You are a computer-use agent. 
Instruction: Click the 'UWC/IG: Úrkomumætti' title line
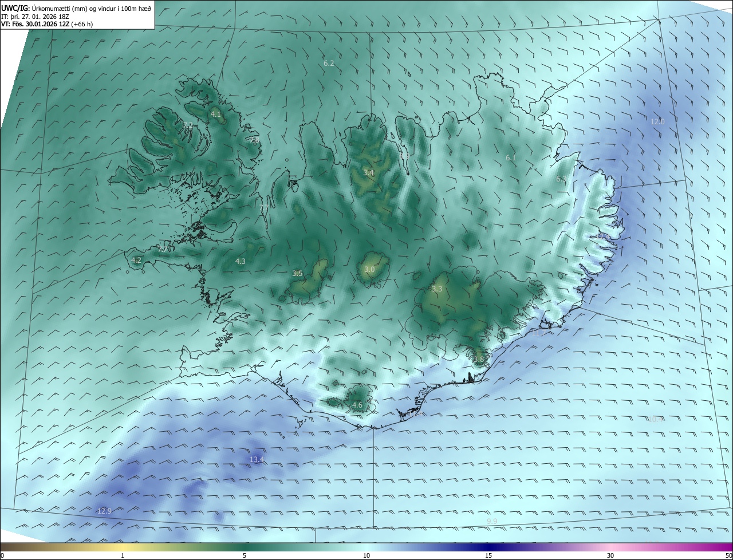click(x=76, y=8)
